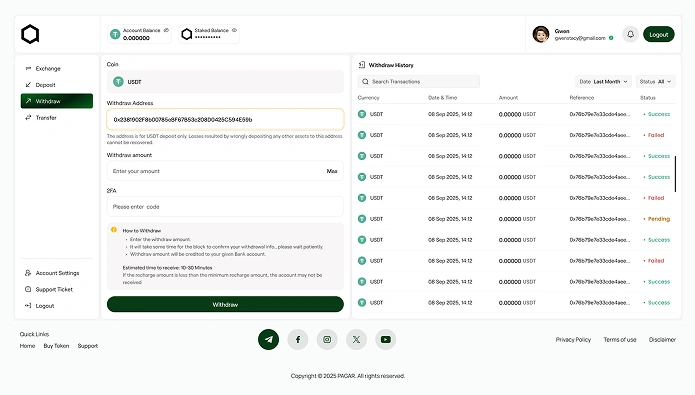This screenshot has height=395, width=695.
Task: Focus the Withdraw Address field
Action: tap(225, 119)
